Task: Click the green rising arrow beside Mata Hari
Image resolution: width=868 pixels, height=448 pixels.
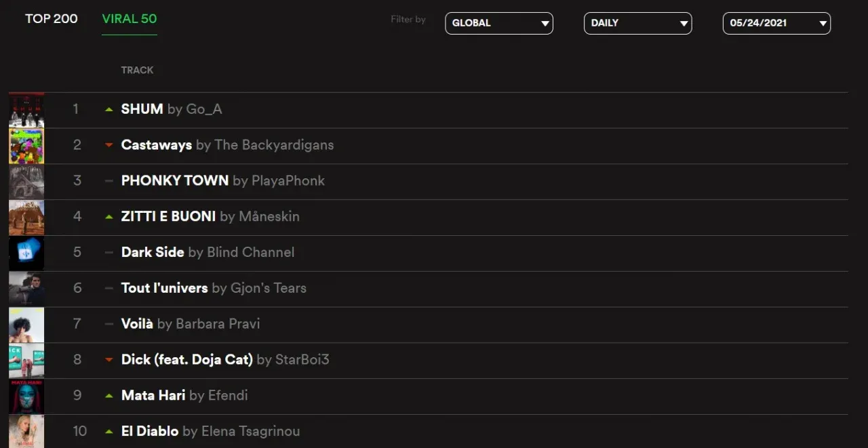Action: [108, 396]
